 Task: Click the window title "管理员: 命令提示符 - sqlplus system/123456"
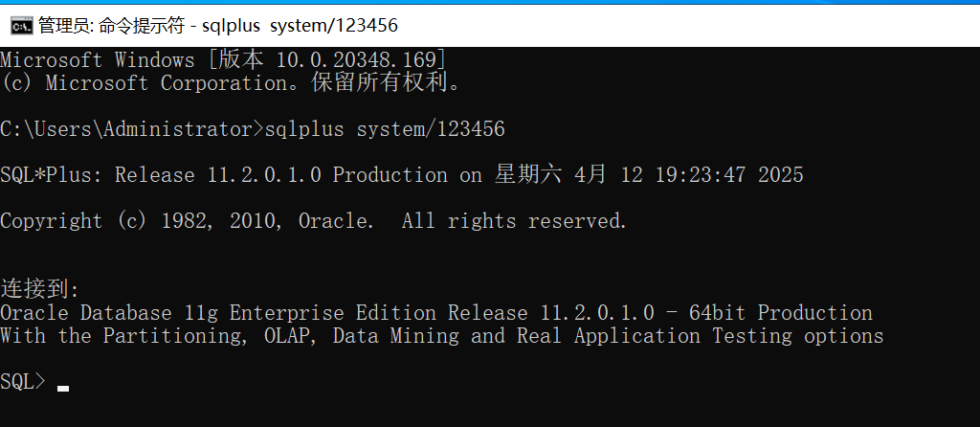218,26
